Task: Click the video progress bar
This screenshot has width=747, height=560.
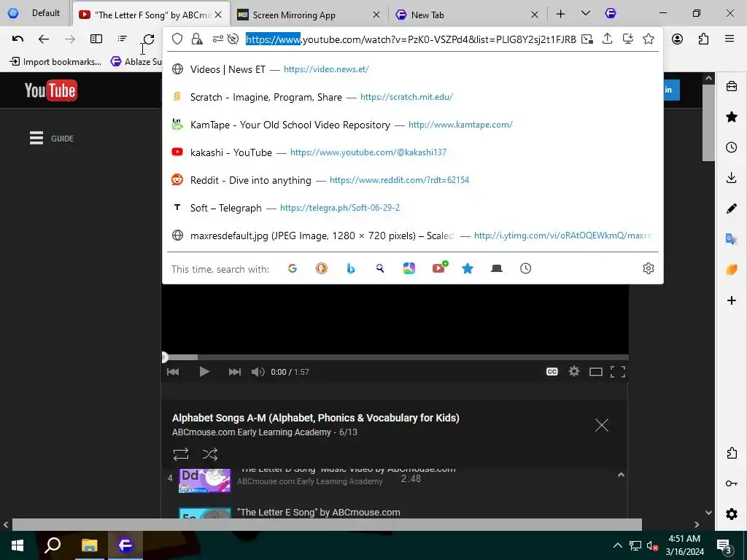Action: [x=395, y=357]
